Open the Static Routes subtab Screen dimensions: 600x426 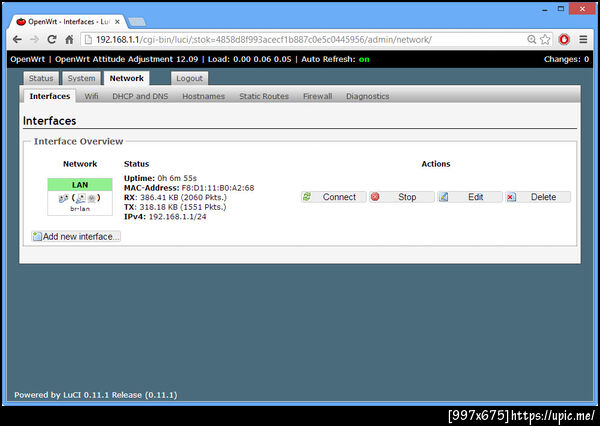pos(264,96)
